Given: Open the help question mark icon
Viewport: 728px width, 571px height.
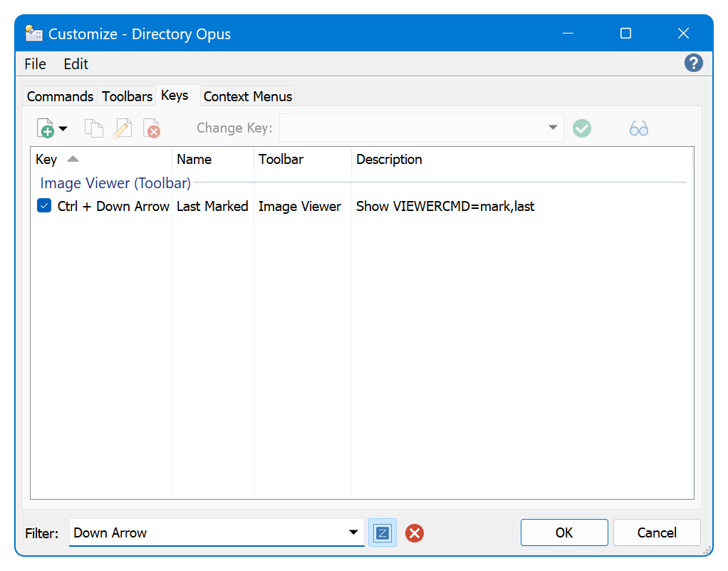Looking at the screenshot, I should point(693,63).
